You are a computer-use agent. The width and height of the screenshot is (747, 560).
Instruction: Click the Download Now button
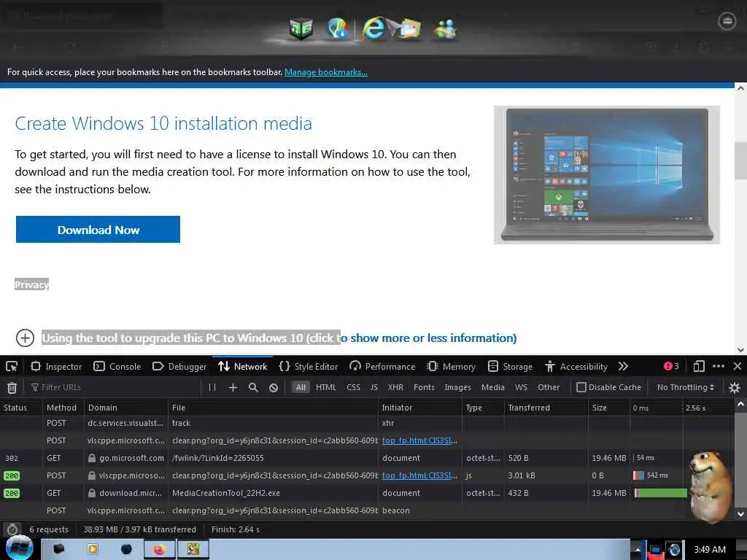click(98, 230)
